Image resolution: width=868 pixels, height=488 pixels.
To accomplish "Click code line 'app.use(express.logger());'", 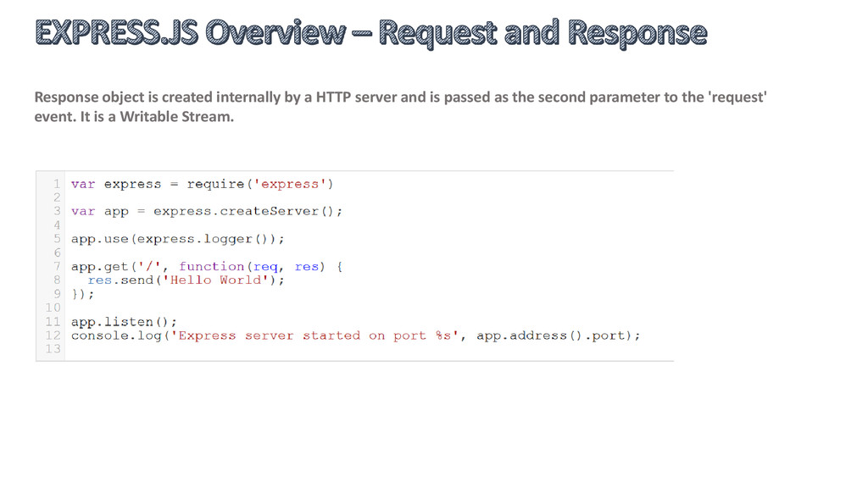I will [x=177, y=239].
